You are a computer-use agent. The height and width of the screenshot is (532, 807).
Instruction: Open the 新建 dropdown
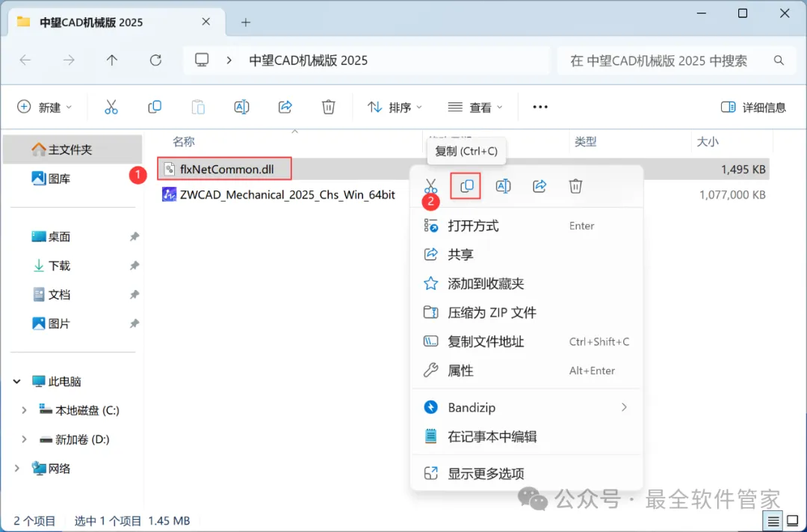(44, 107)
